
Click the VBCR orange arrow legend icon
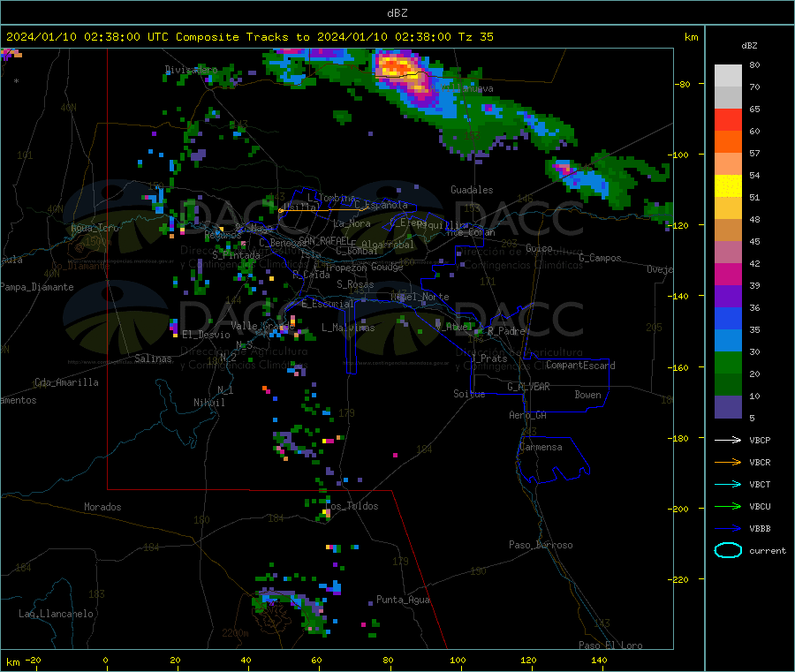(x=728, y=462)
